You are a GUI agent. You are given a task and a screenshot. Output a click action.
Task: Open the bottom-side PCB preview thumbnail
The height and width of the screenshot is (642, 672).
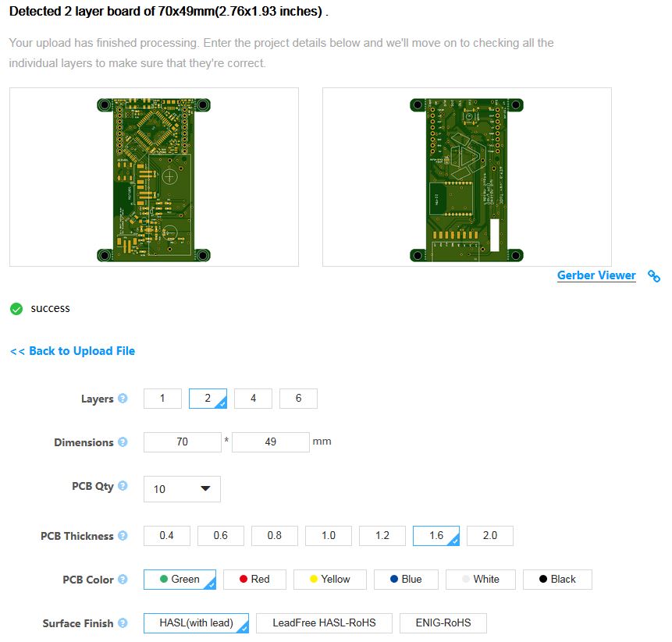point(468,177)
